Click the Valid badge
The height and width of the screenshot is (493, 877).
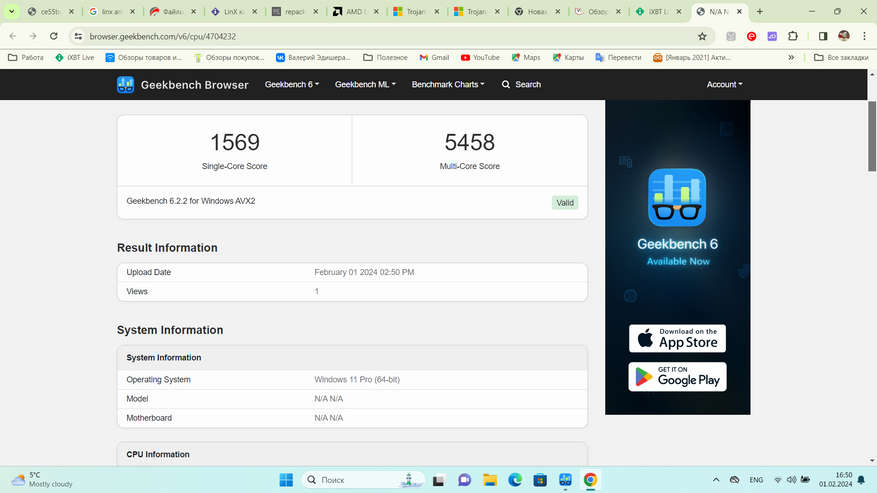point(565,203)
